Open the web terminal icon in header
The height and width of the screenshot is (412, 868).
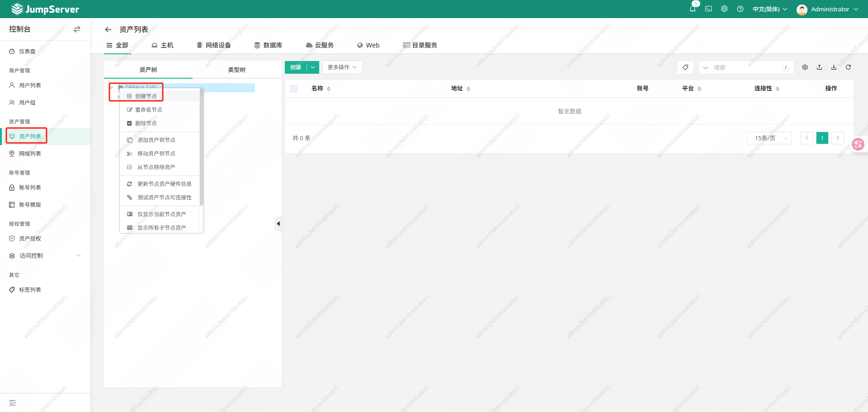coord(708,9)
